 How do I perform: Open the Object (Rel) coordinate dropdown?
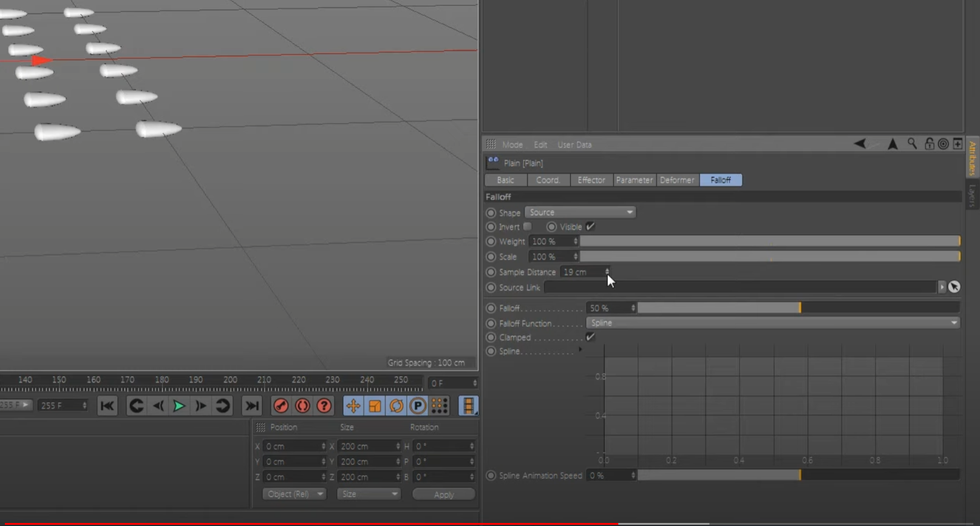tap(294, 494)
